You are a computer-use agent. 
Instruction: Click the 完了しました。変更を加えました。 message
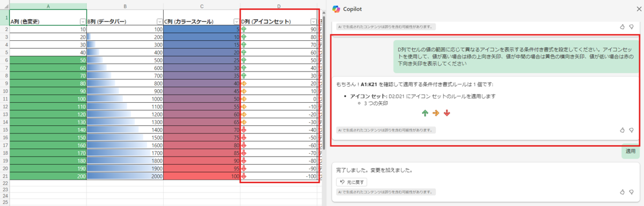tap(375, 171)
